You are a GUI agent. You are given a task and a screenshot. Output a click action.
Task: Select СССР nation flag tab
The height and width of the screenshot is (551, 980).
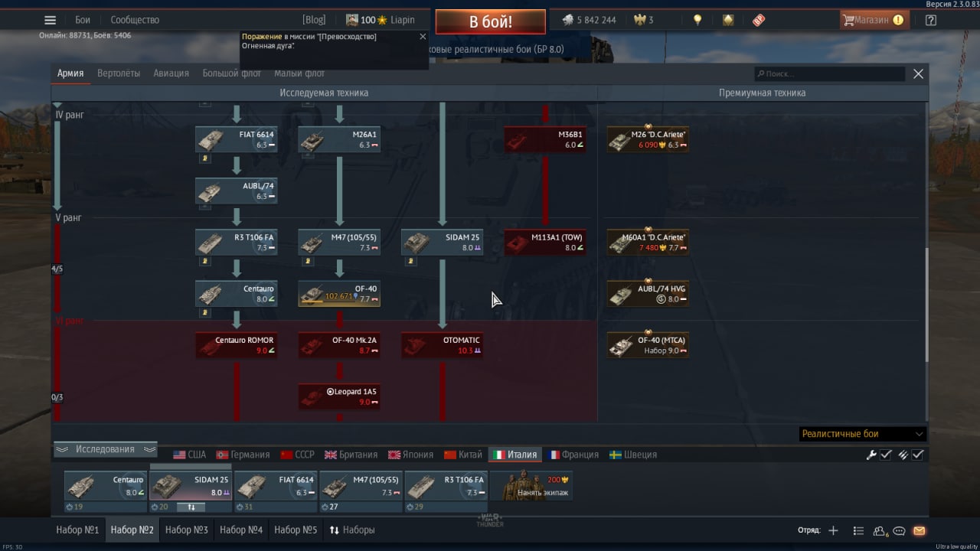[298, 455]
